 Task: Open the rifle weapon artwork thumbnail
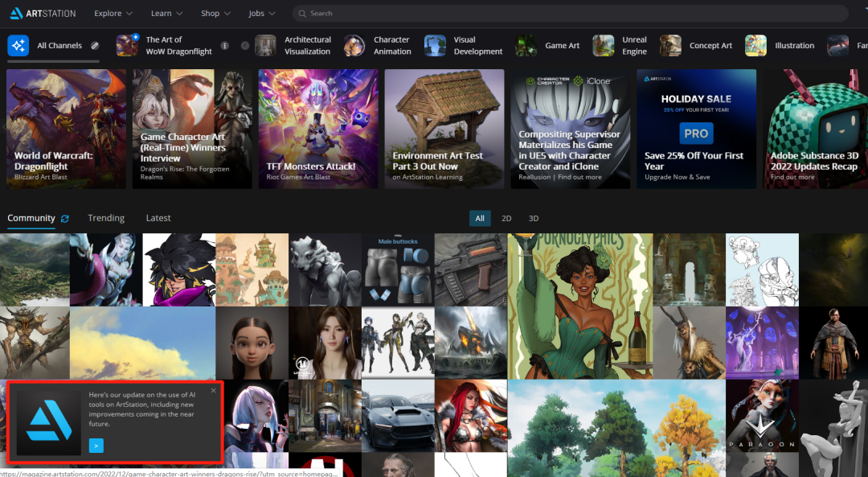(x=471, y=269)
